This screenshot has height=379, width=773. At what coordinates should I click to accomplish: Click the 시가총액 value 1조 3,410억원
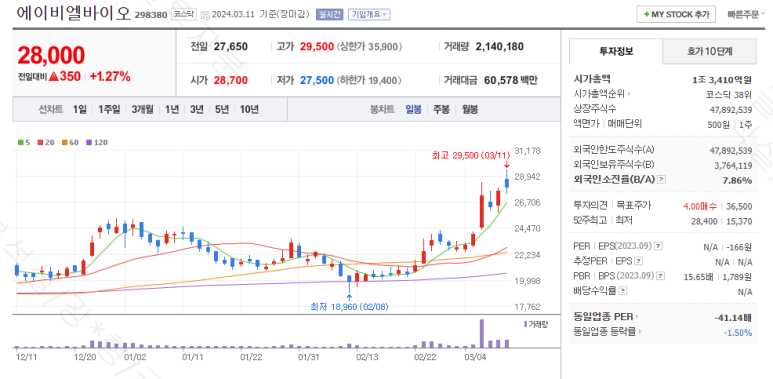pos(722,79)
